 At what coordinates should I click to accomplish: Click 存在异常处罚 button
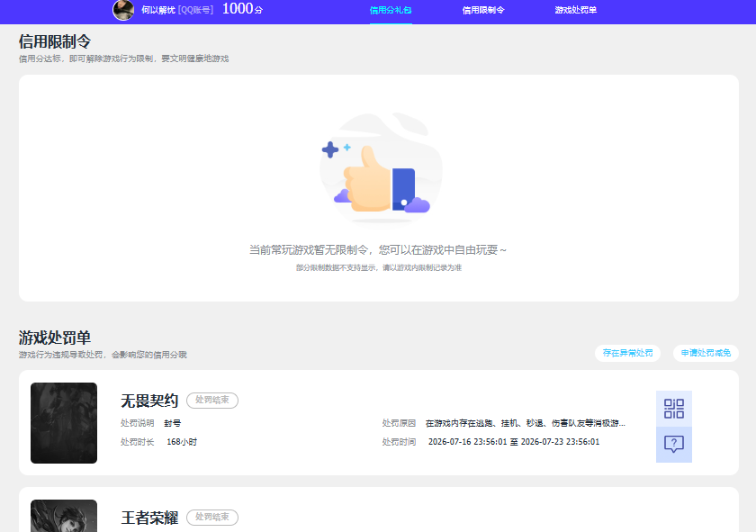[x=628, y=353]
